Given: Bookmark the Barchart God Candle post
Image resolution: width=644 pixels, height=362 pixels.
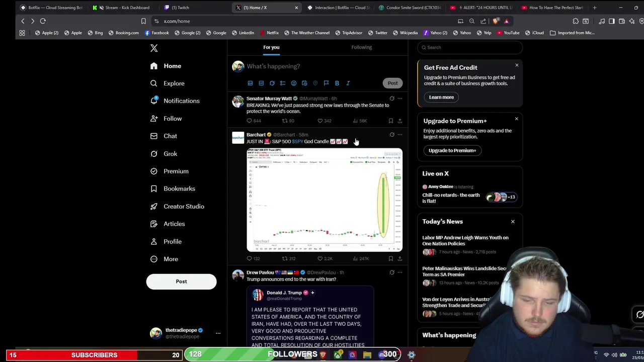Looking at the screenshot, I should [x=390, y=258].
